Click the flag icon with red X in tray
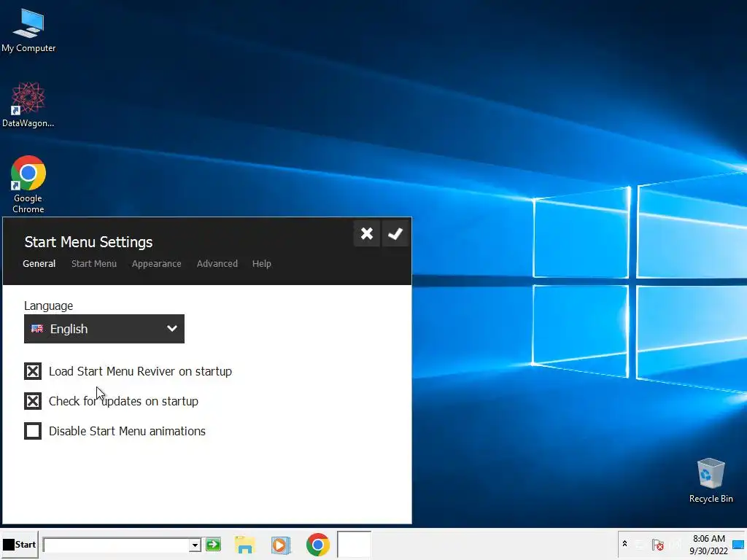 tap(659, 545)
